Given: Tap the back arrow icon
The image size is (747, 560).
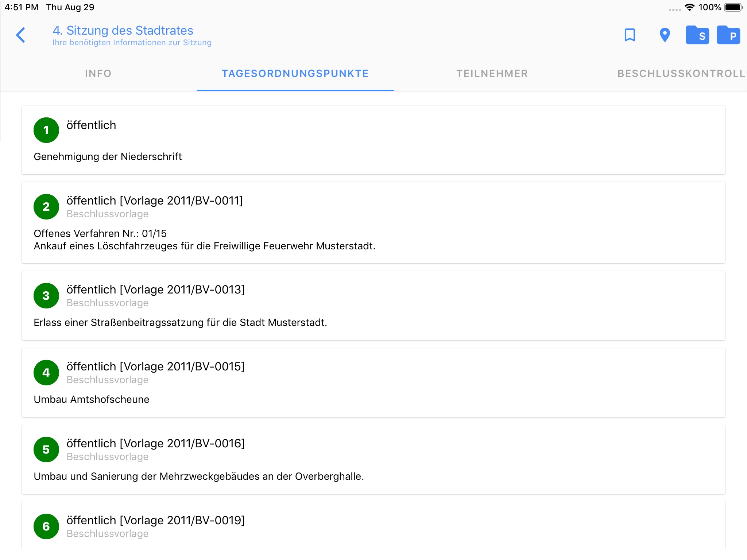Looking at the screenshot, I should coord(21,35).
